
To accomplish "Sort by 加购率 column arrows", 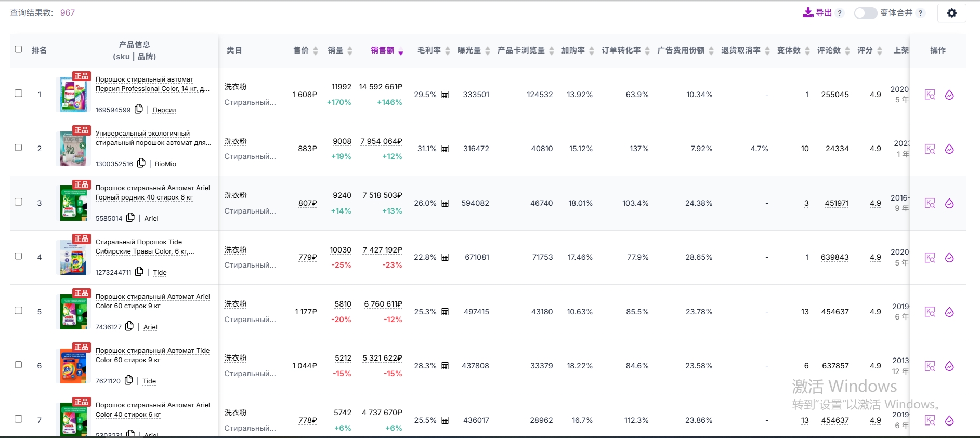I will click(x=592, y=51).
